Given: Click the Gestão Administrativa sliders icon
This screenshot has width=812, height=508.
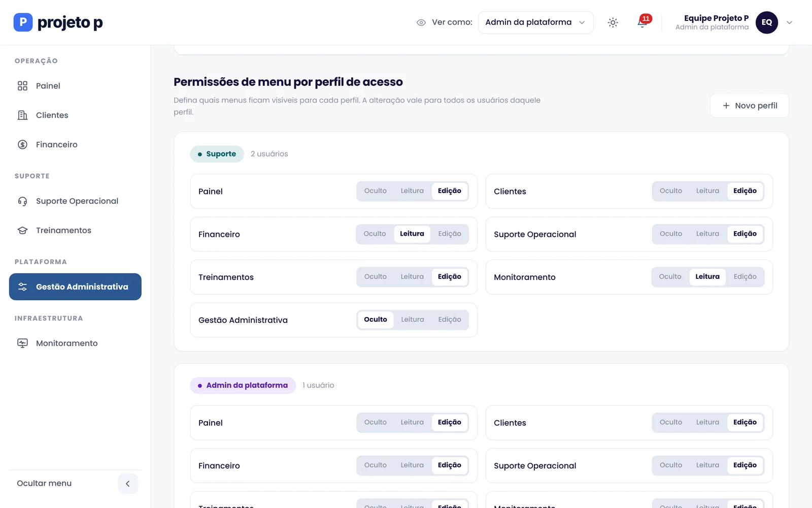Looking at the screenshot, I should click(x=22, y=287).
